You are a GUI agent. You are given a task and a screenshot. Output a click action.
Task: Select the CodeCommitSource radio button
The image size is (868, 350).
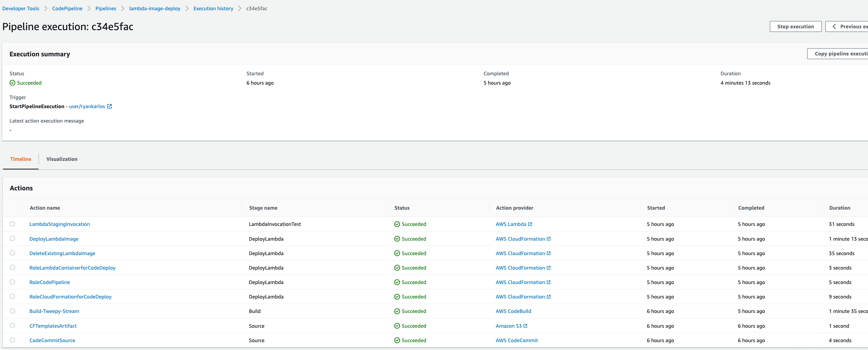(x=12, y=340)
